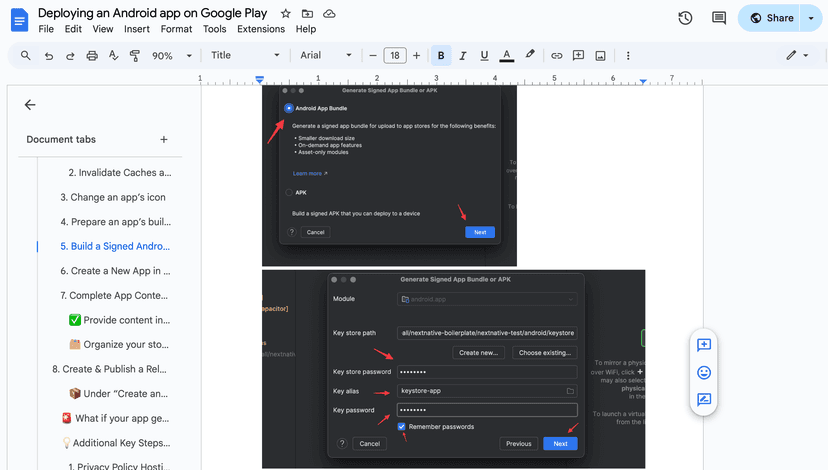Open the highlight color tool
Image resolution: width=828 pixels, height=470 pixels.
530,55
